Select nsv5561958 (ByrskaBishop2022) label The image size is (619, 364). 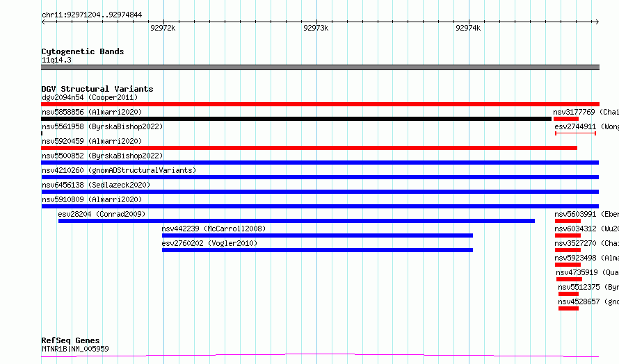(102, 126)
